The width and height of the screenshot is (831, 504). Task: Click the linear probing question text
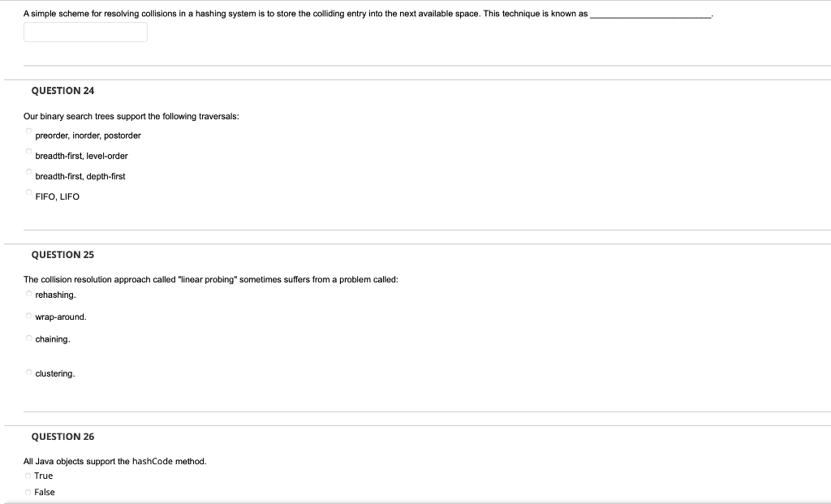pos(211,279)
